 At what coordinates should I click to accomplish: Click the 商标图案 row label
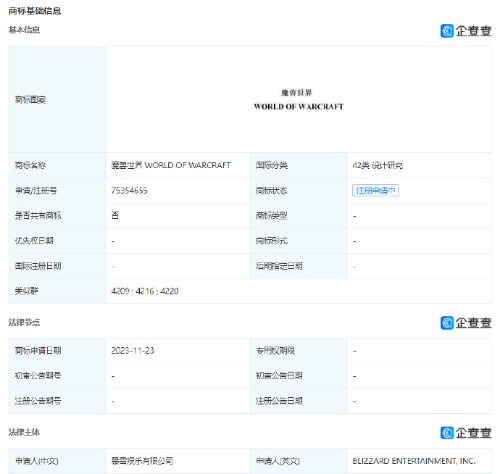pos(57,100)
